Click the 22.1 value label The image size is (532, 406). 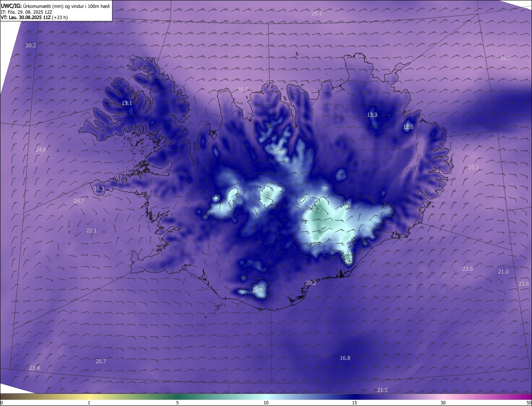coord(91,231)
